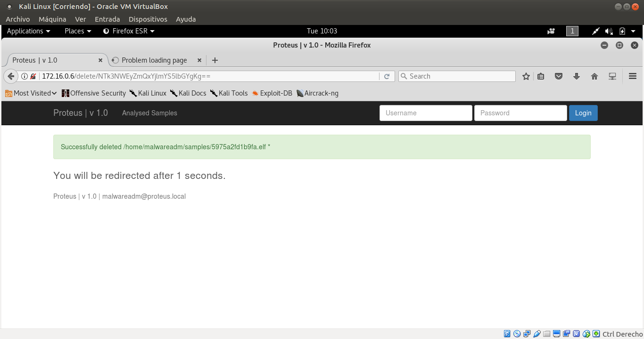Open the Analysed Samples link
The image size is (644, 339).
click(x=149, y=113)
